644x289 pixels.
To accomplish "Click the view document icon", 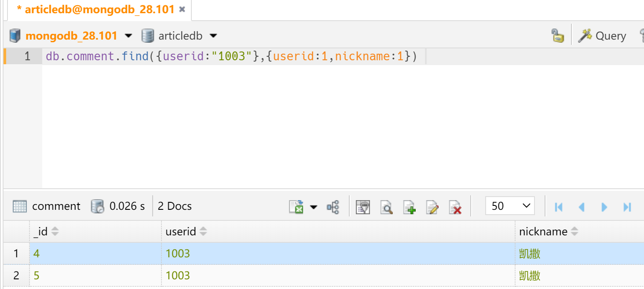I will point(386,206).
